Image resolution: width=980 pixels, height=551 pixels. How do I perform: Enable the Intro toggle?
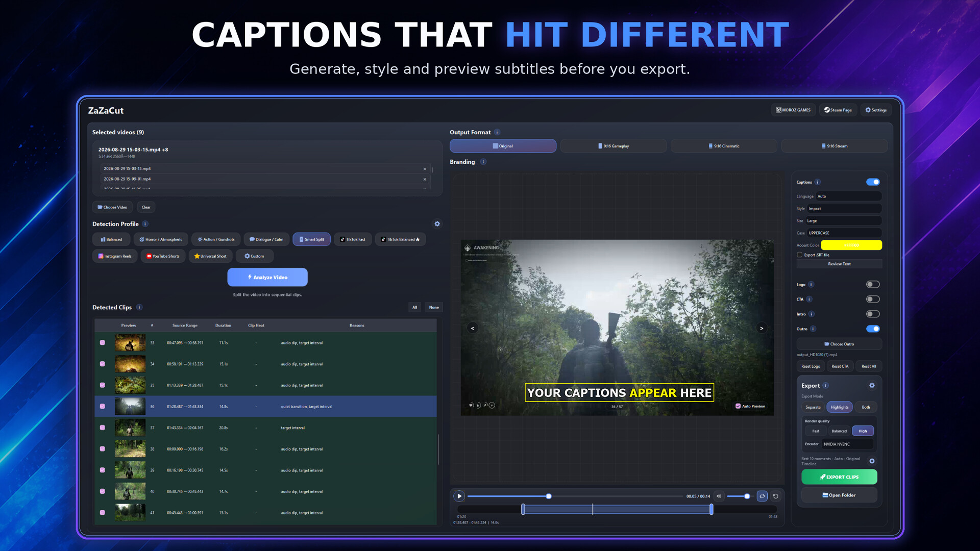coord(873,314)
